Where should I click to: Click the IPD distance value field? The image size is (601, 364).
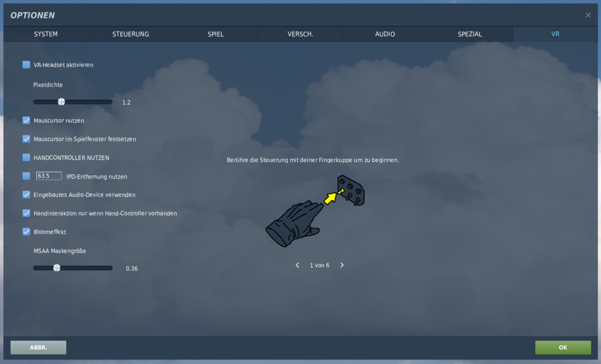(x=49, y=175)
